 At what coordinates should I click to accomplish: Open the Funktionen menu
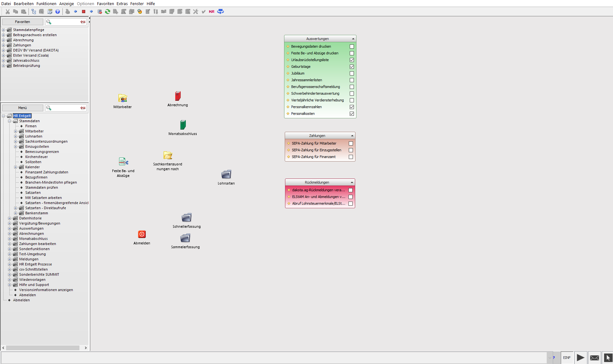(46, 4)
